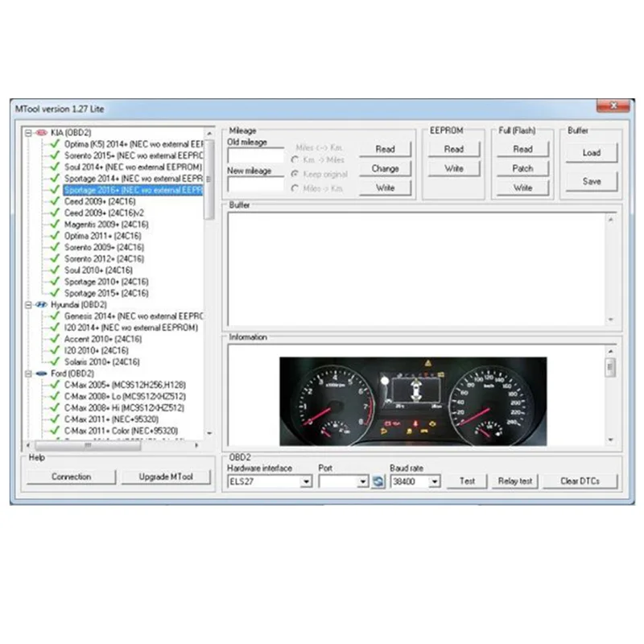
Task: Click inside the Buffer text area
Action: [x=417, y=270]
